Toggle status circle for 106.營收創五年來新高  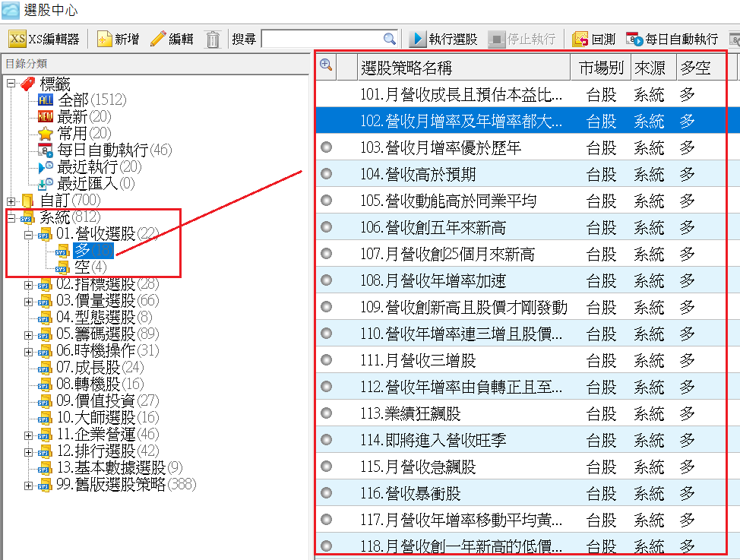tap(327, 227)
